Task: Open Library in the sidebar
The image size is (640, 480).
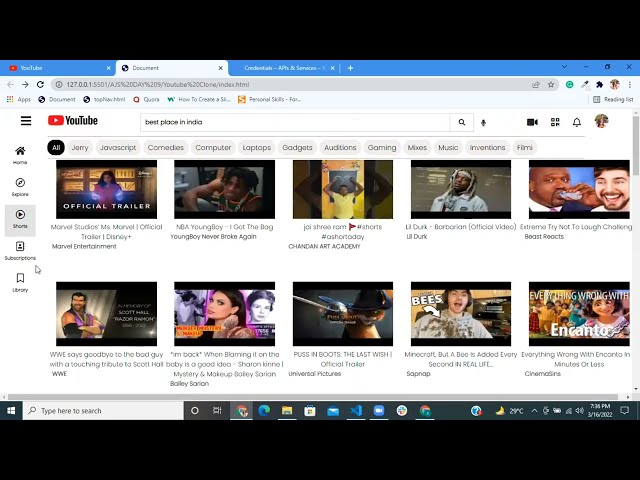Action: click(x=20, y=282)
